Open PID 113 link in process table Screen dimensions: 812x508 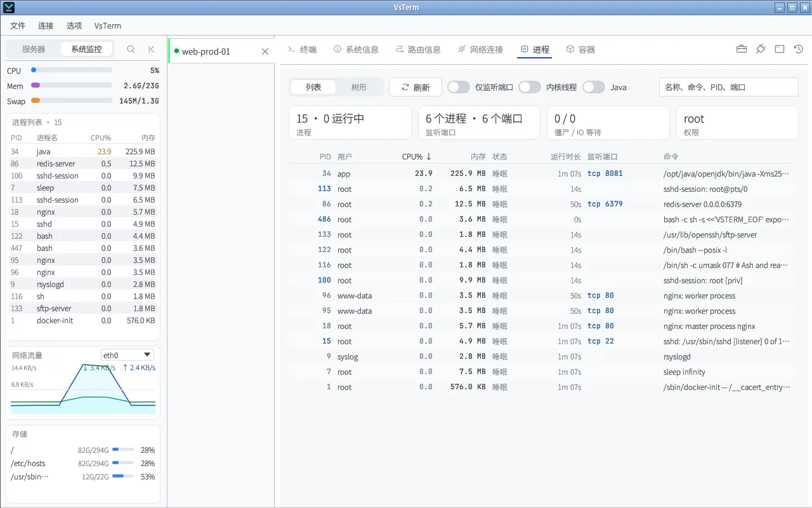point(324,189)
